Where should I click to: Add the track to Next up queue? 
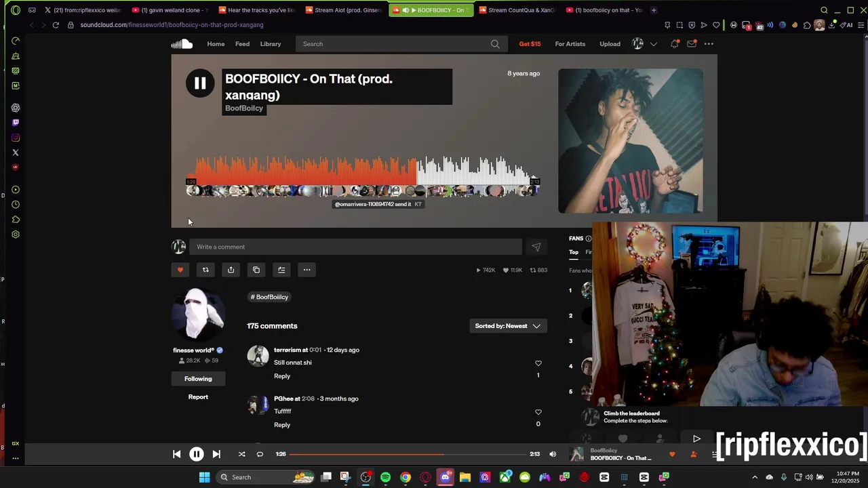click(281, 270)
